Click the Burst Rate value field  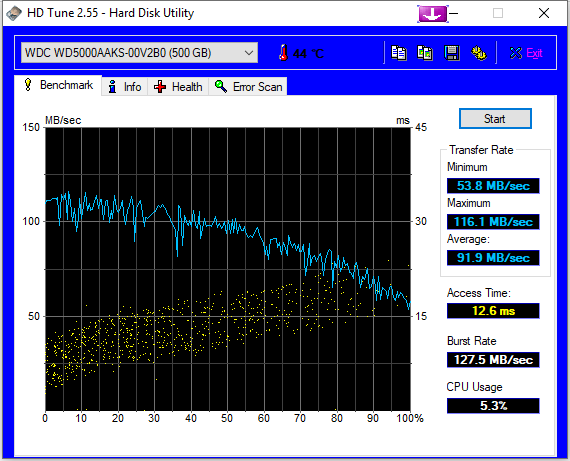(493, 360)
